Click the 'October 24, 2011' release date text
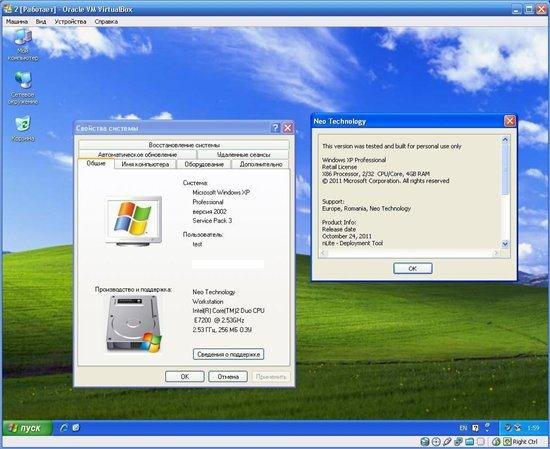 [x=347, y=236]
